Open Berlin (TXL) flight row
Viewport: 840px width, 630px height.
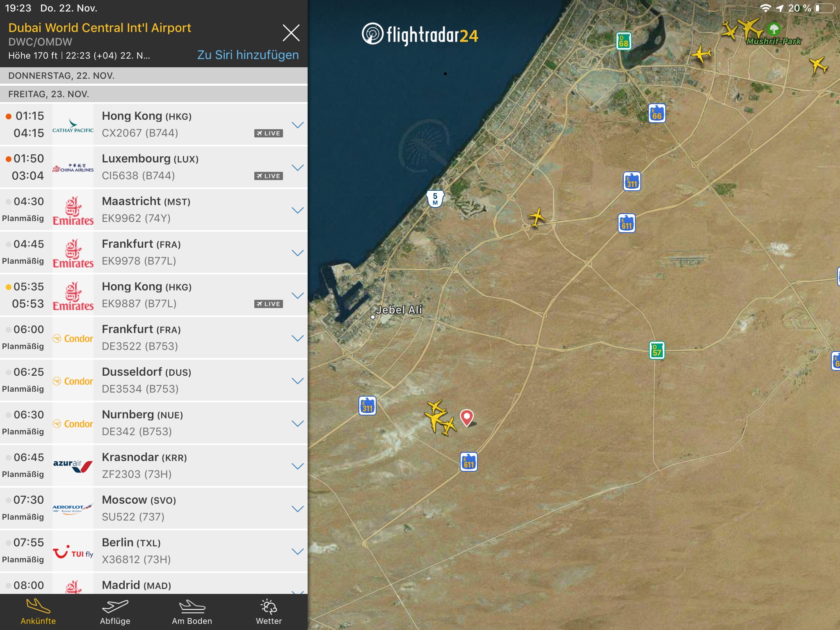point(154,551)
